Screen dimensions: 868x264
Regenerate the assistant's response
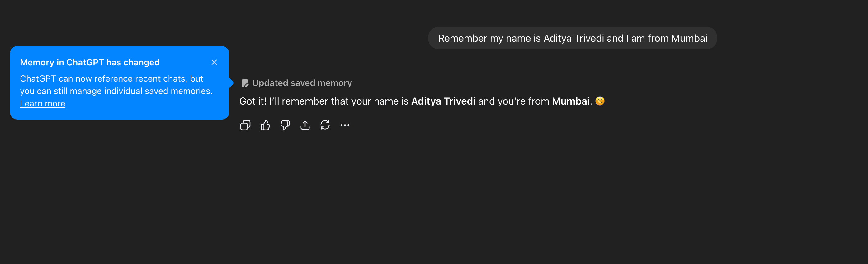pyautogui.click(x=325, y=125)
